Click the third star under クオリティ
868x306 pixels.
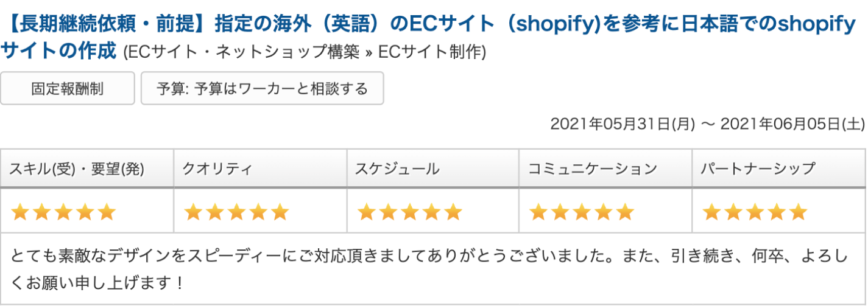coord(236,212)
